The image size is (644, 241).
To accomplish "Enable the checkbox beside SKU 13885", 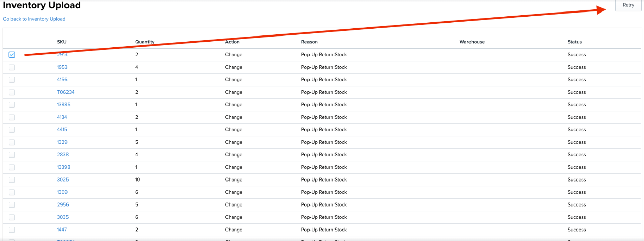I will [12, 105].
